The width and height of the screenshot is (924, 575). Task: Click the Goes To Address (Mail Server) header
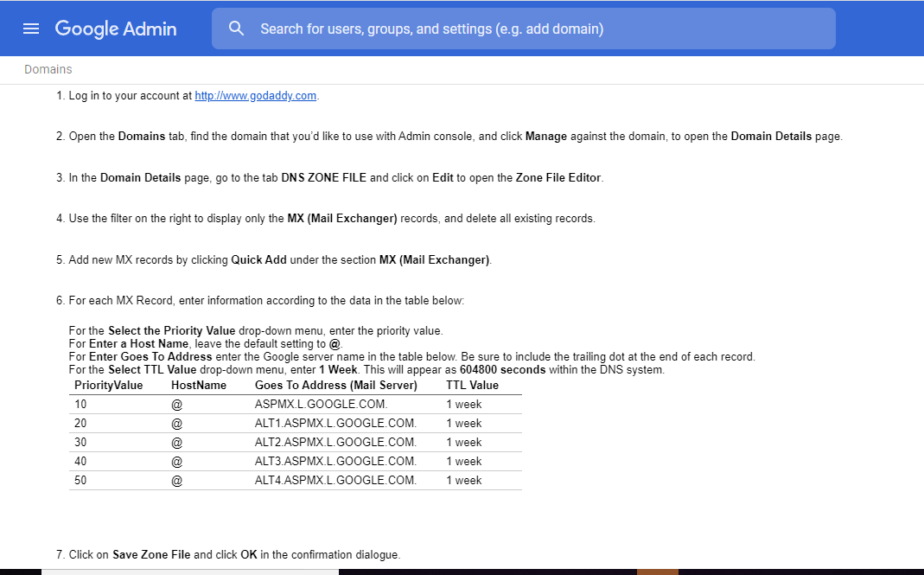click(x=336, y=385)
